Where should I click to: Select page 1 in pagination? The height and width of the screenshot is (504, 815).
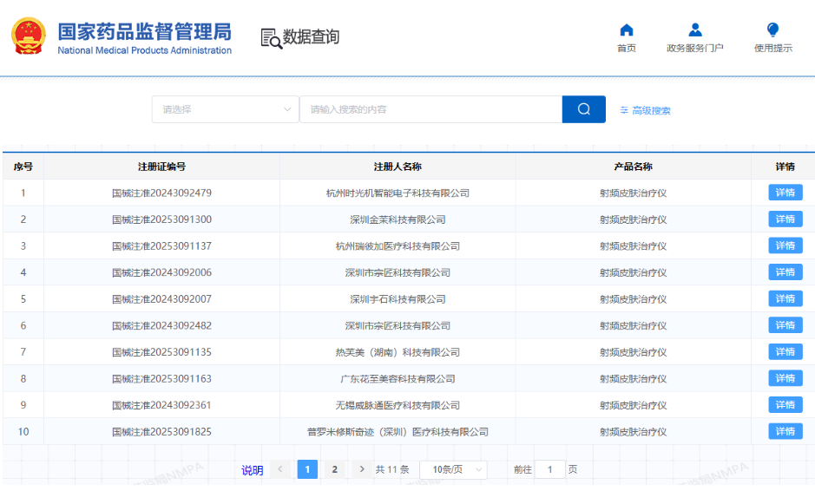307,469
